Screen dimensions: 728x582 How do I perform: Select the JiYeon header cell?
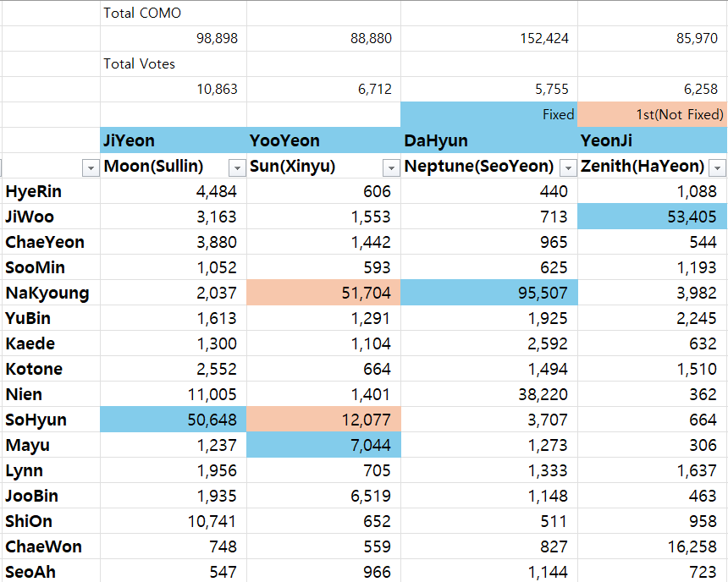(173, 140)
